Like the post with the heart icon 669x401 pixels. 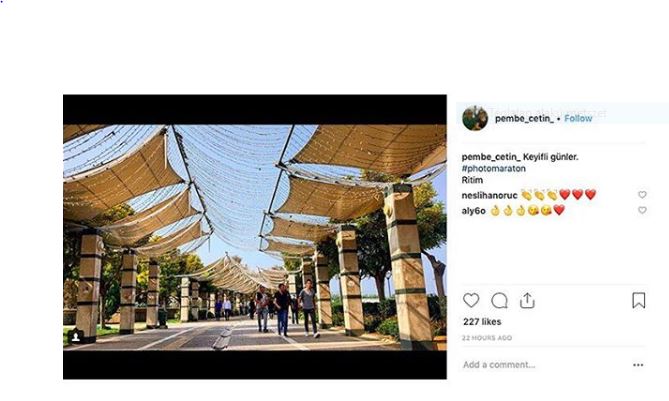[471, 300]
